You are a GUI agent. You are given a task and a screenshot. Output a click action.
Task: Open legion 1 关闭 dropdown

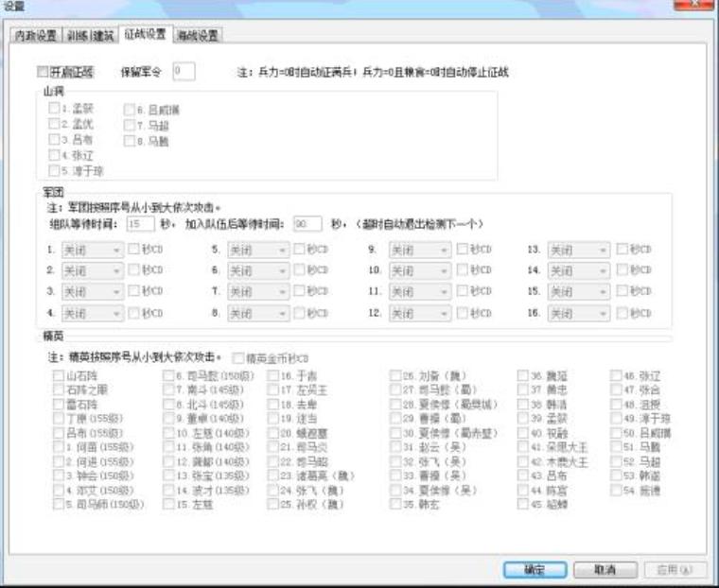click(92, 251)
